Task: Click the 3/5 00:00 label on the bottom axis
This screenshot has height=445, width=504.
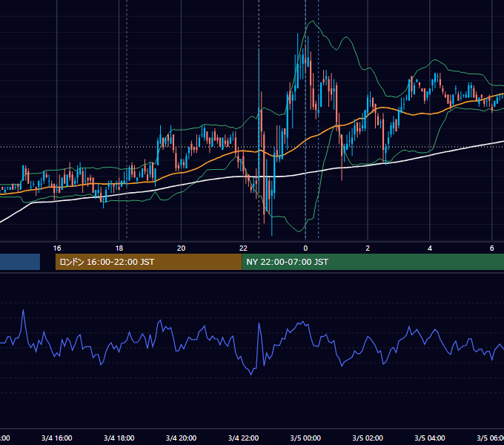Action: 305,438
